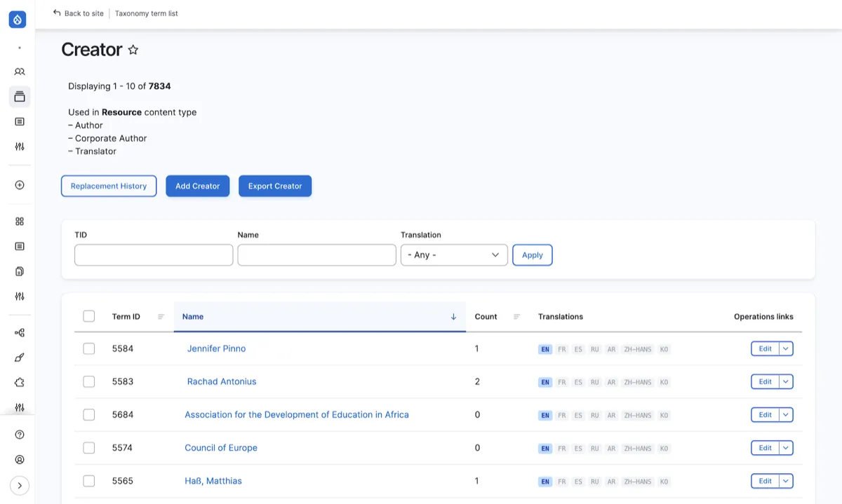Click the Export Creator button

[275, 186]
